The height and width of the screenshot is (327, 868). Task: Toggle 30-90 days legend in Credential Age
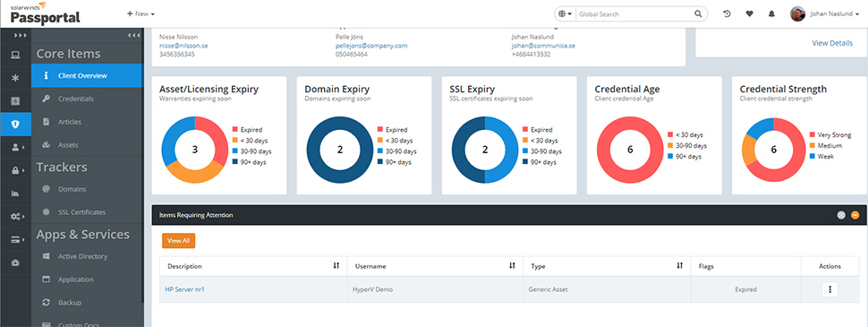(x=687, y=146)
